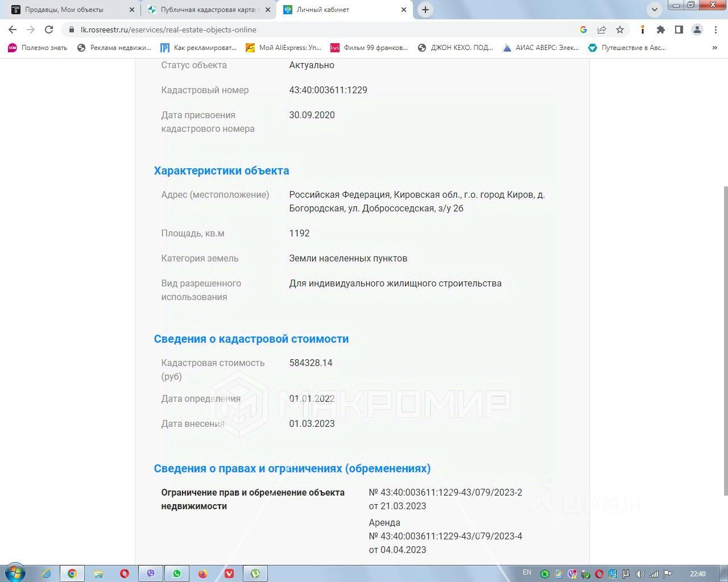The width and height of the screenshot is (728, 582).
Task: Click the 'Сведения о правах и ограничениях' heading
Action: click(x=292, y=468)
